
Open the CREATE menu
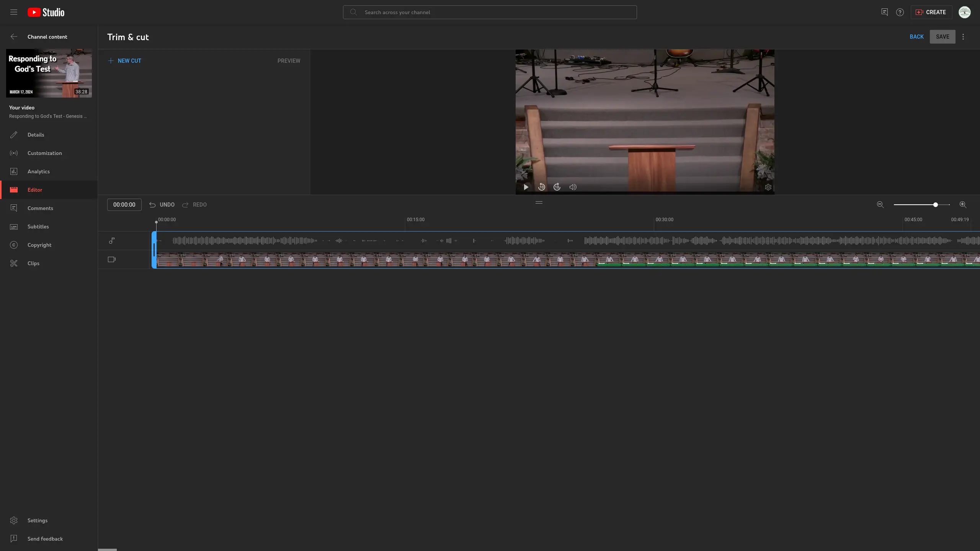(x=931, y=12)
